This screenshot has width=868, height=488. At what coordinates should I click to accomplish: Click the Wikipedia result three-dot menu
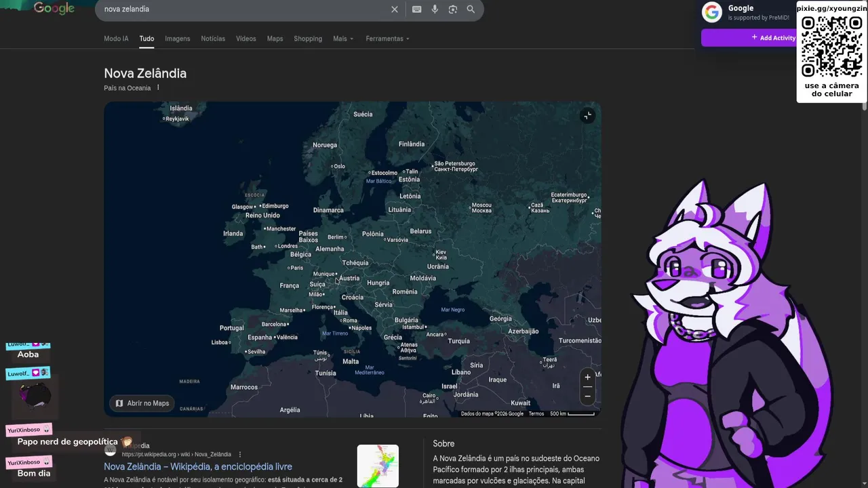239,454
